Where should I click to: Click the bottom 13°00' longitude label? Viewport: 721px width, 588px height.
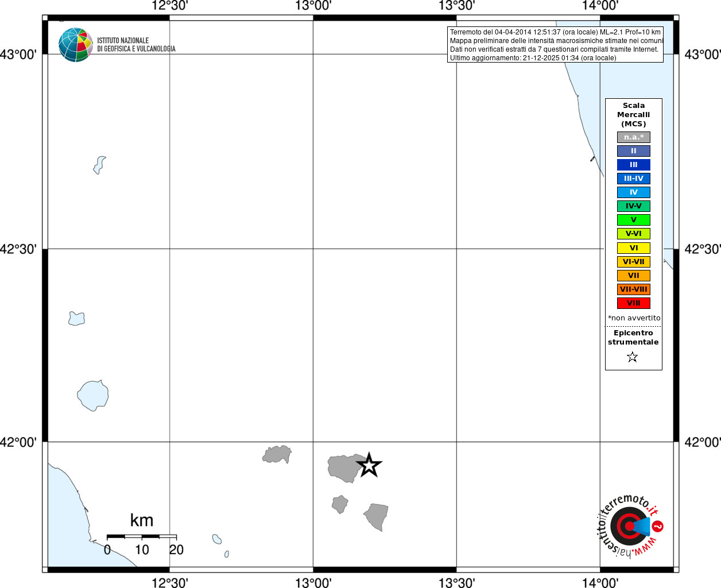[x=313, y=582]
